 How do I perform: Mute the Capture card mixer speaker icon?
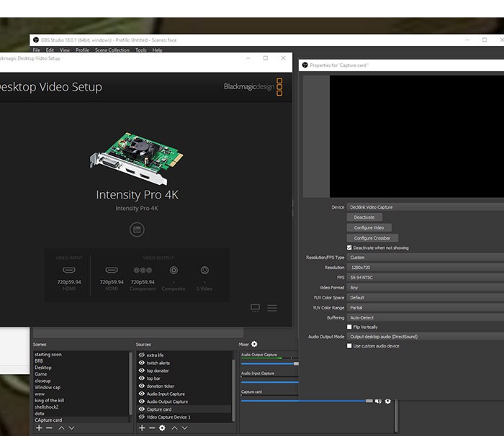[378, 401]
